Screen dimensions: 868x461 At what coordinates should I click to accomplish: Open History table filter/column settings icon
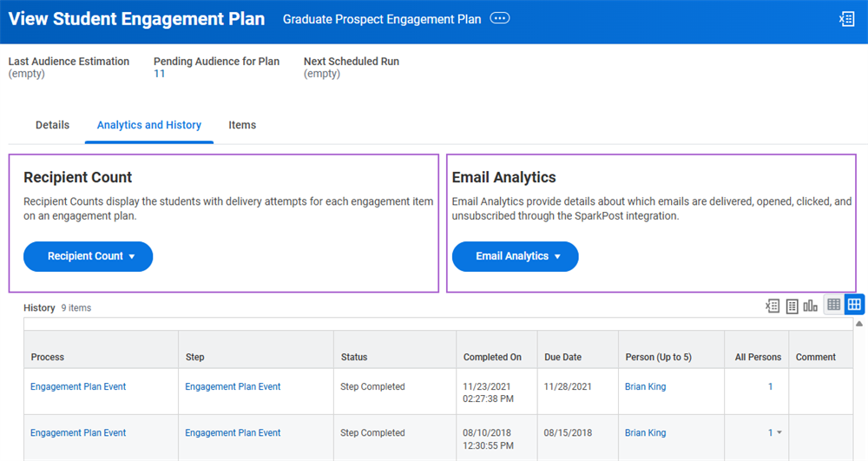coord(792,306)
